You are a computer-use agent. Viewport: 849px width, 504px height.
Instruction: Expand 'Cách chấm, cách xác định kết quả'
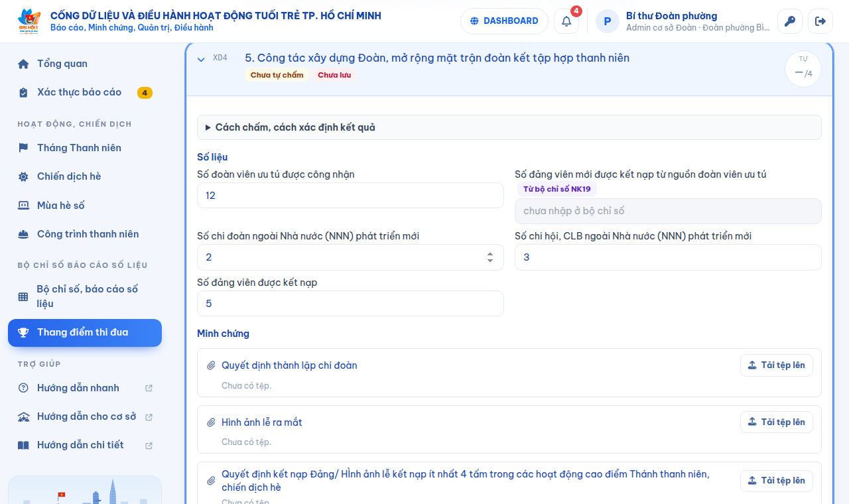509,127
